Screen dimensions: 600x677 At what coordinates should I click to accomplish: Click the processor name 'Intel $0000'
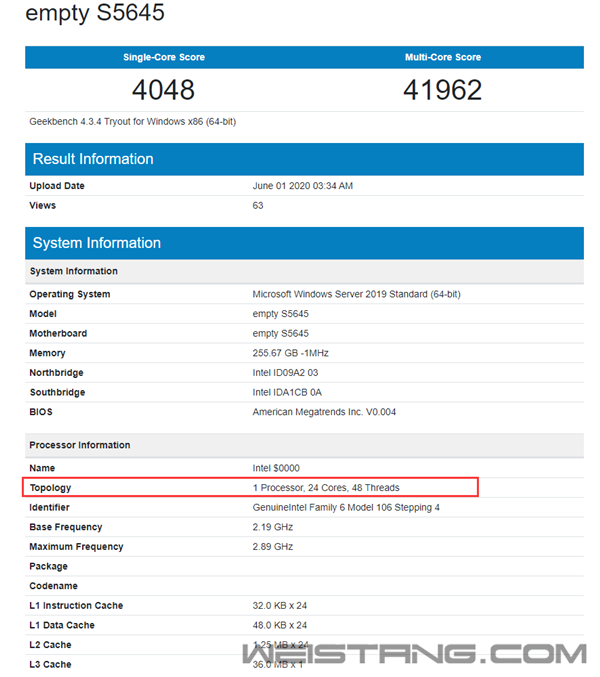[x=276, y=468]
